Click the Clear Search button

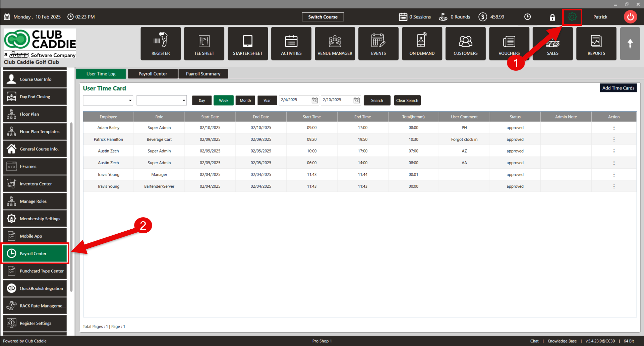pyautogui.click(x=407, y=101)
